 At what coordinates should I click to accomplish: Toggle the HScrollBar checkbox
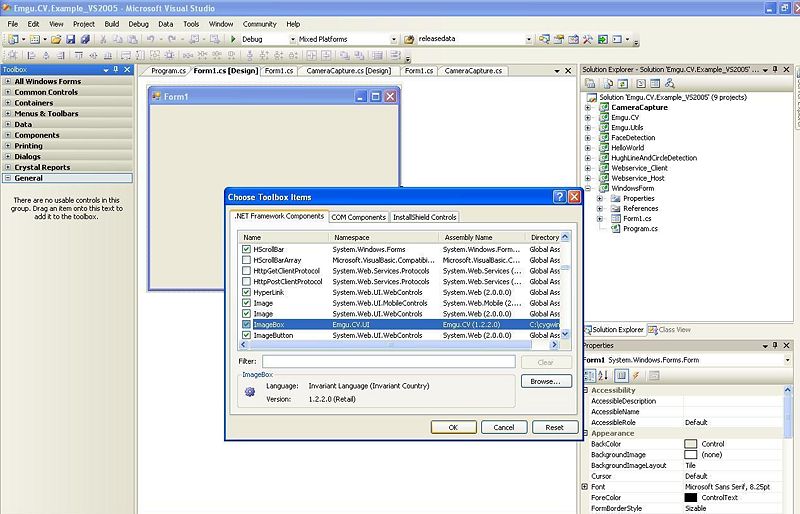[x=246, y=249]
